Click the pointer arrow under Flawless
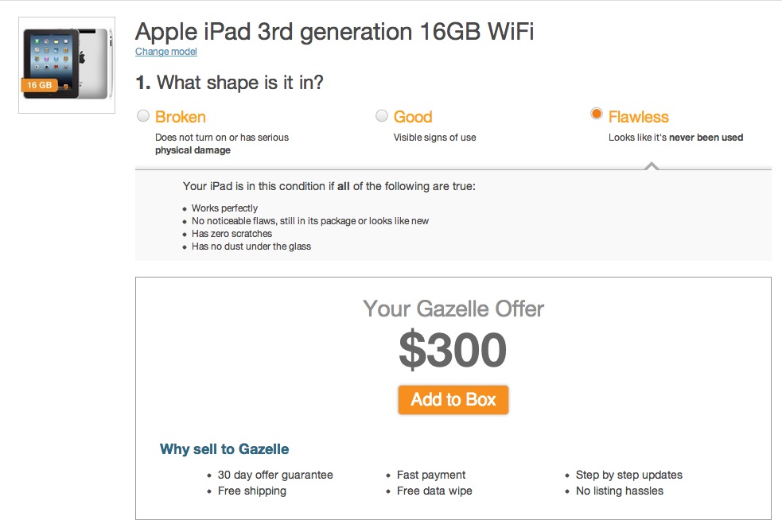Viewport: 782px width, 532px height. (x=652, y=166)
